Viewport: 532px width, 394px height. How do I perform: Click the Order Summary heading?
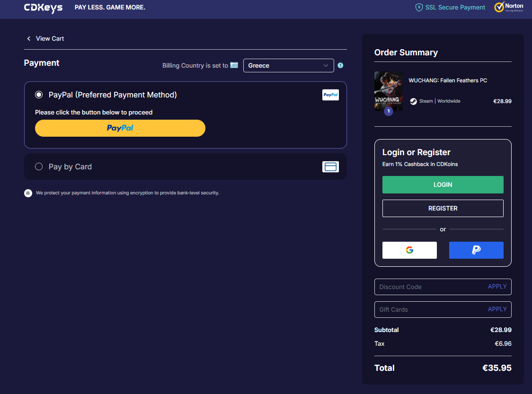pyautogui.click(x=406, y=53)
